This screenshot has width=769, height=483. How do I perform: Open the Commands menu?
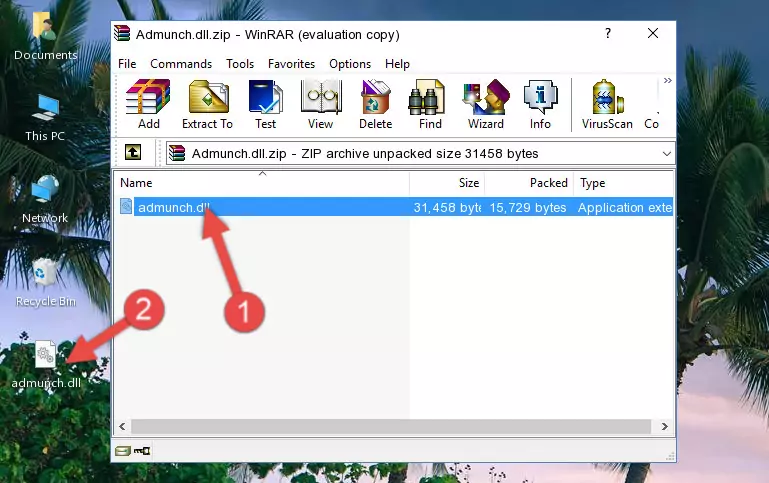tap(181, 64)
